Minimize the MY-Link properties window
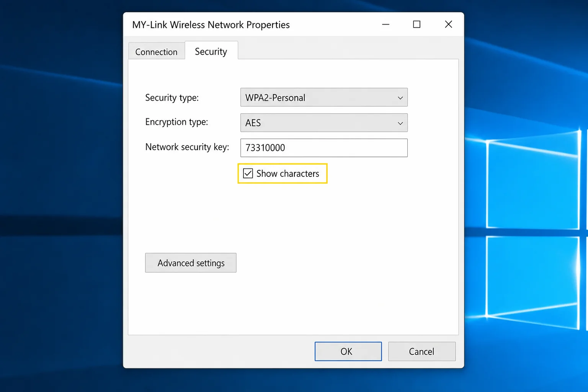Viewport: 588px width, 392px height. coord(385,24)
